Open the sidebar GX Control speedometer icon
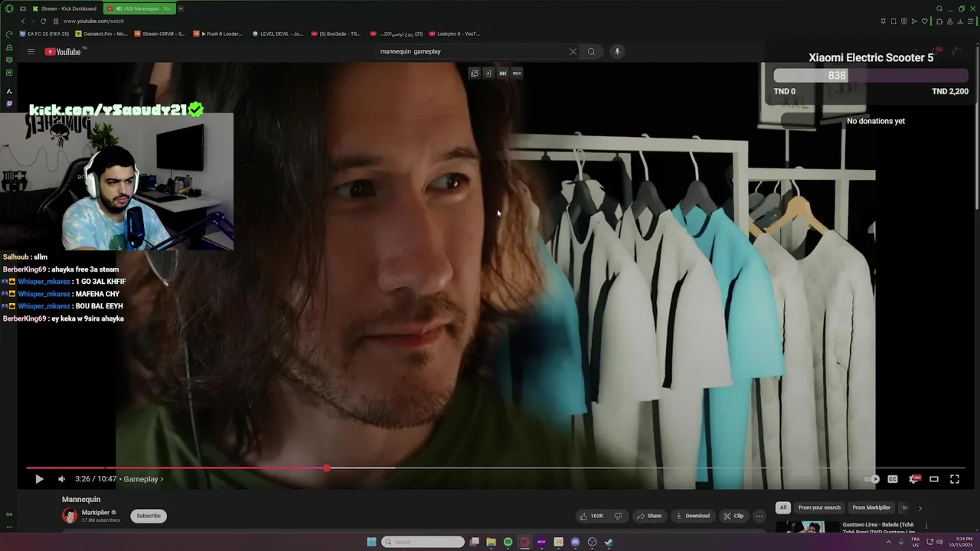The width and height of the screenshot is (980, 551). point(9,34)
